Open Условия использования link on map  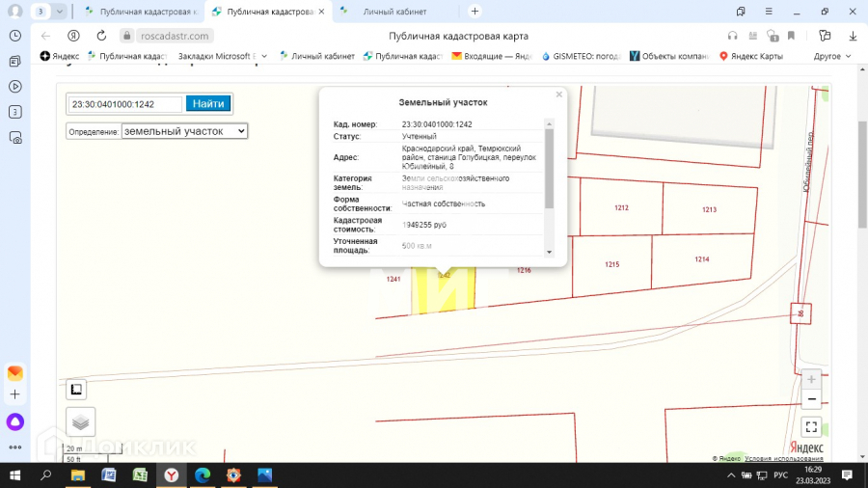point(783,459)
